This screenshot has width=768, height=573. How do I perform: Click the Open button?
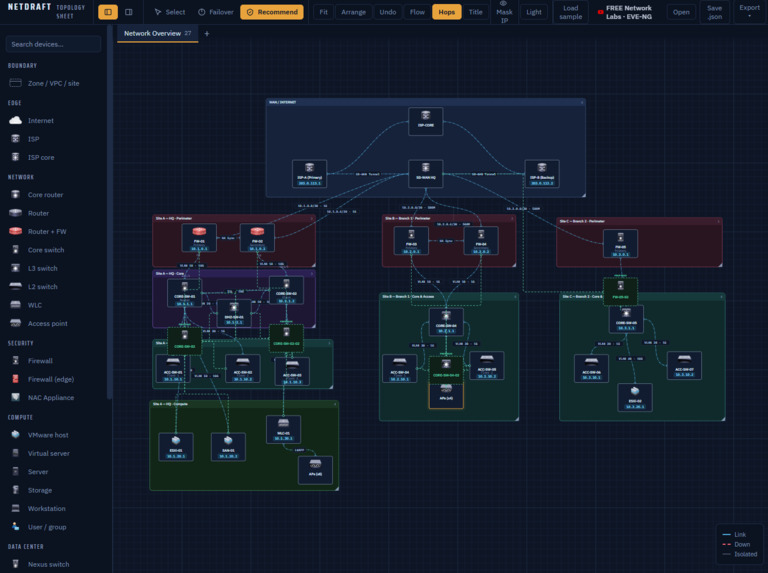click(681, 12)
